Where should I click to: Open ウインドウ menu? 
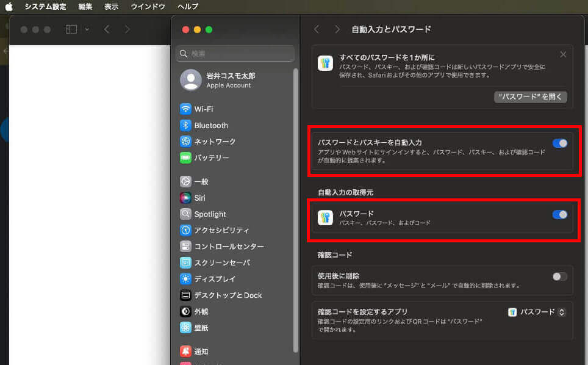point(148,6)
